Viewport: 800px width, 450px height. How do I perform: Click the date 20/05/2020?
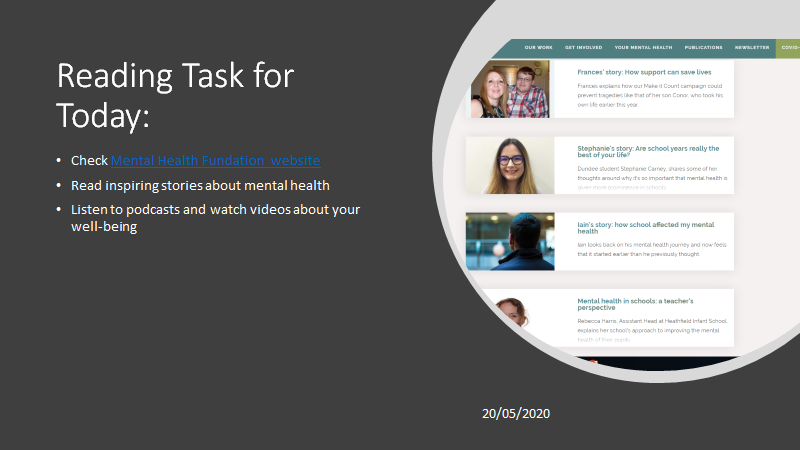point(516,413)
